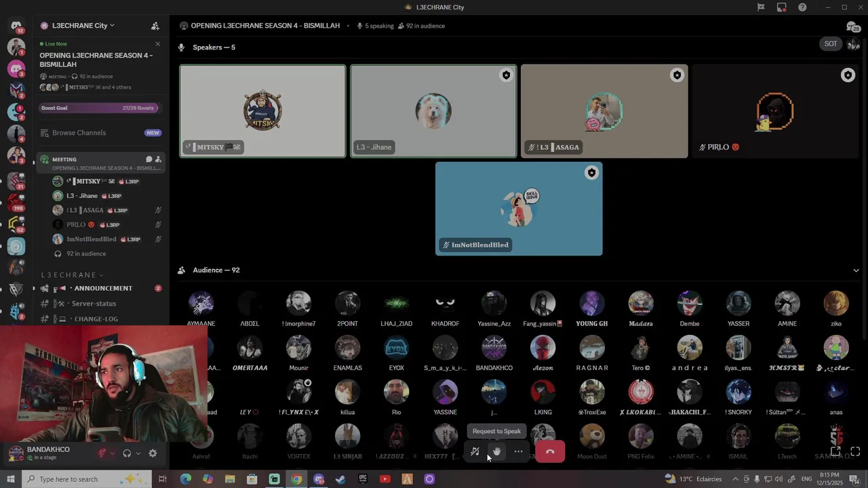Open Microsoft Edge in taskbar
The width and height of the screenshot is (868, 488).
(185, 479)
